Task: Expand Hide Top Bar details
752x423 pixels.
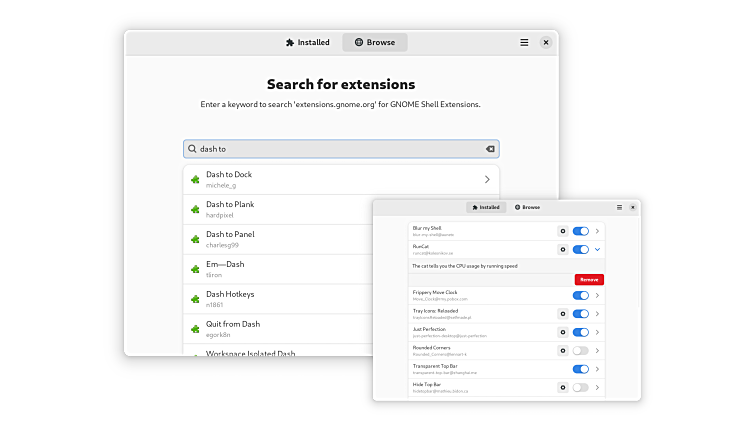Action: pyautogui.click(x=598, y=388)
